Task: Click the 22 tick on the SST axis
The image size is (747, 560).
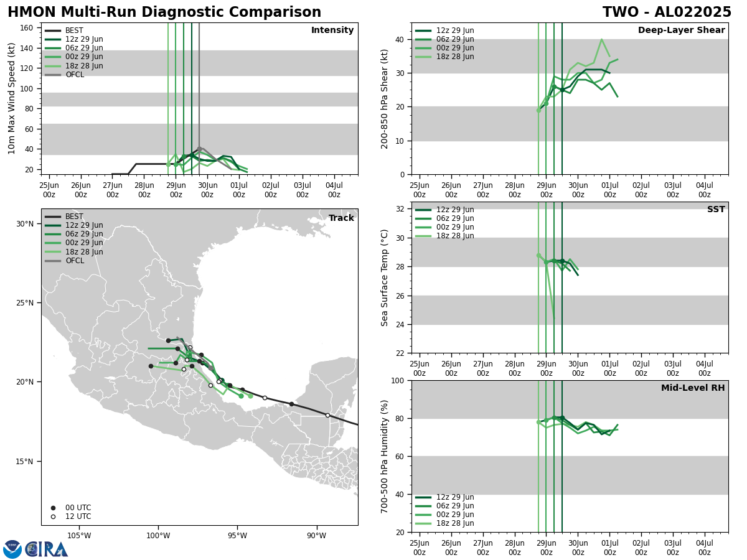Action: click(400, 353)
